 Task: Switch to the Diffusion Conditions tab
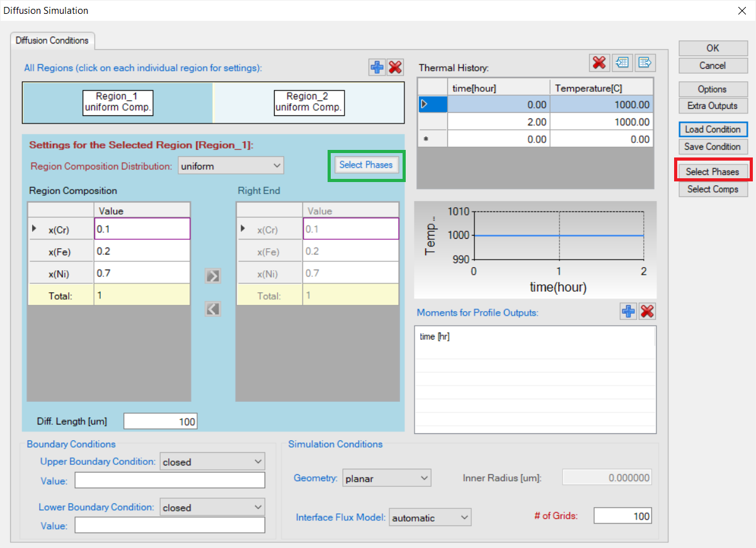(x=52, y=40)
